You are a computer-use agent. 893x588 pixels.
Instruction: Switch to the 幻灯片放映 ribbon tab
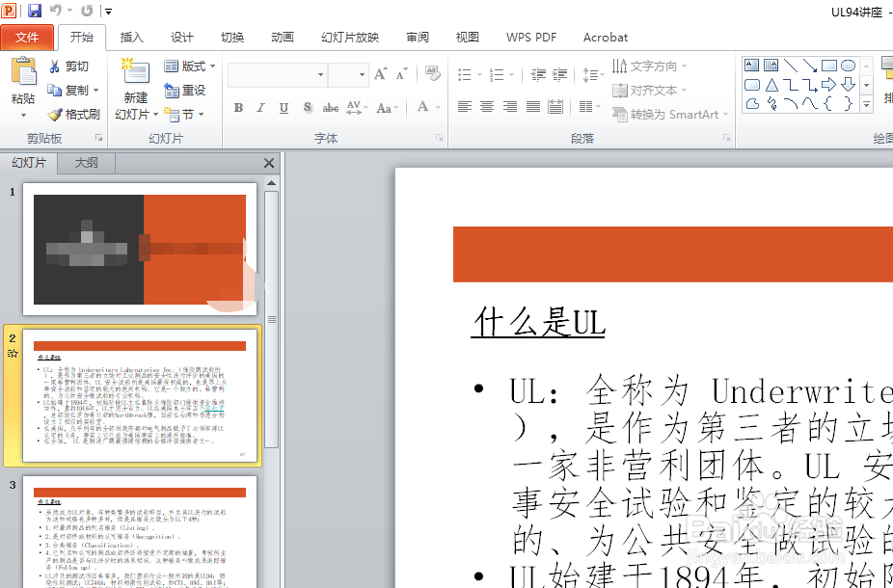pyautogui.click(x=350, y=38)
